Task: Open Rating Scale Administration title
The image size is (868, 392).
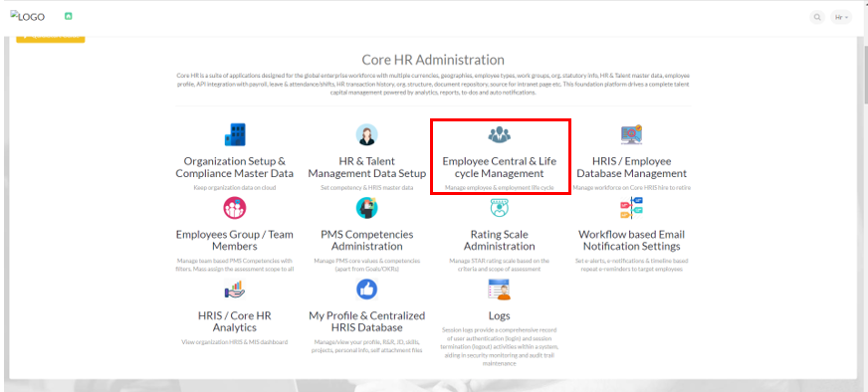Action: click(x=500, y=241)
